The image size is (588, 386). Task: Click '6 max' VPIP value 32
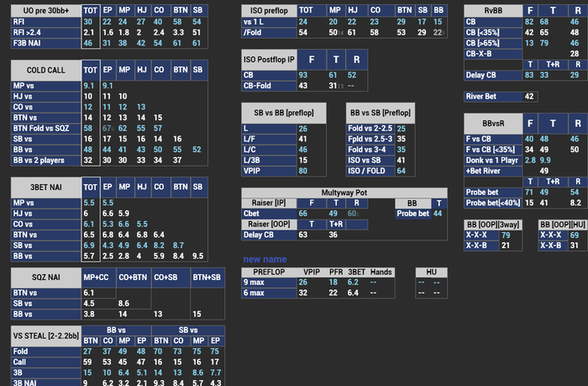[x=303, y=293]
